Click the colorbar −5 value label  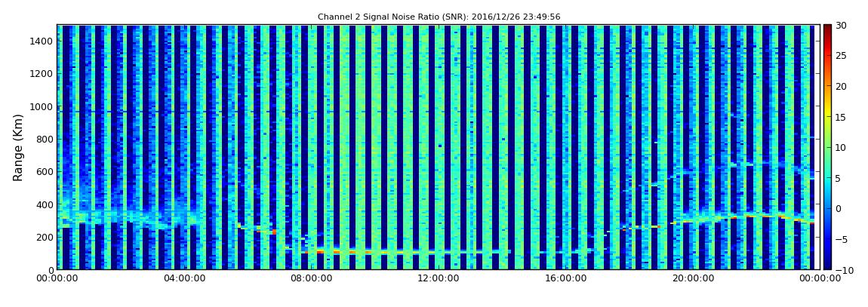840,239
